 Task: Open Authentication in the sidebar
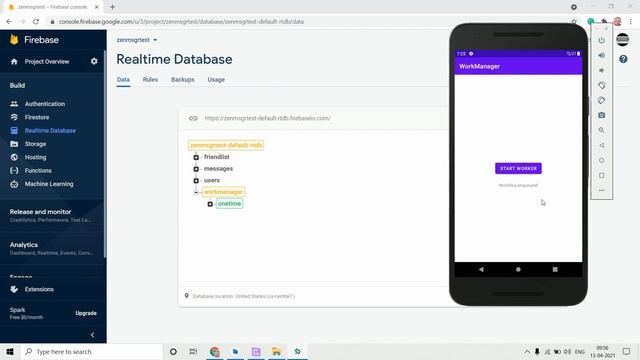click(x=44, y=104)
